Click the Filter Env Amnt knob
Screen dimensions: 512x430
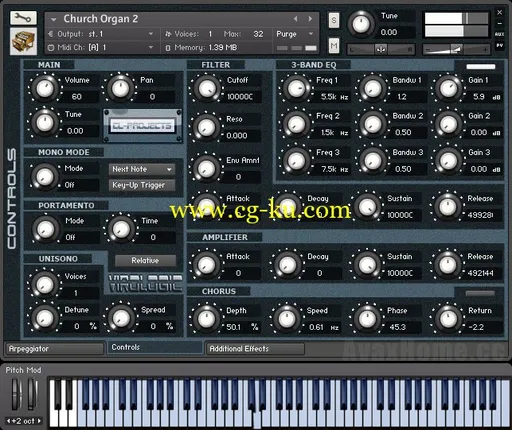tap(206, 168)
